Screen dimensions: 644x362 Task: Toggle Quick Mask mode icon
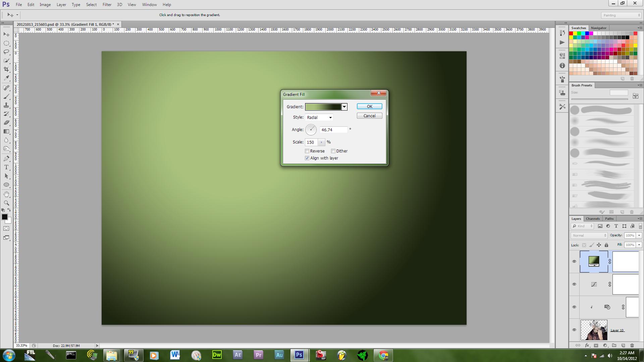[x=6, y=229]
